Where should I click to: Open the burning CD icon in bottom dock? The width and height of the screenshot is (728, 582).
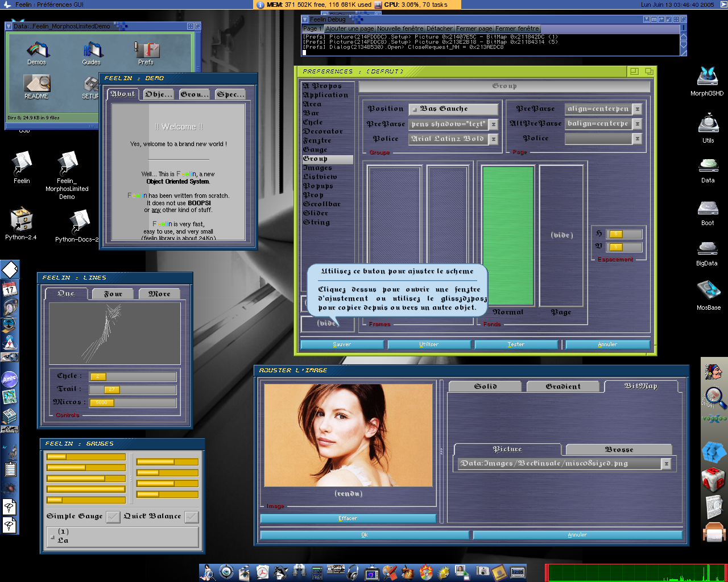[x=426, y=572]
